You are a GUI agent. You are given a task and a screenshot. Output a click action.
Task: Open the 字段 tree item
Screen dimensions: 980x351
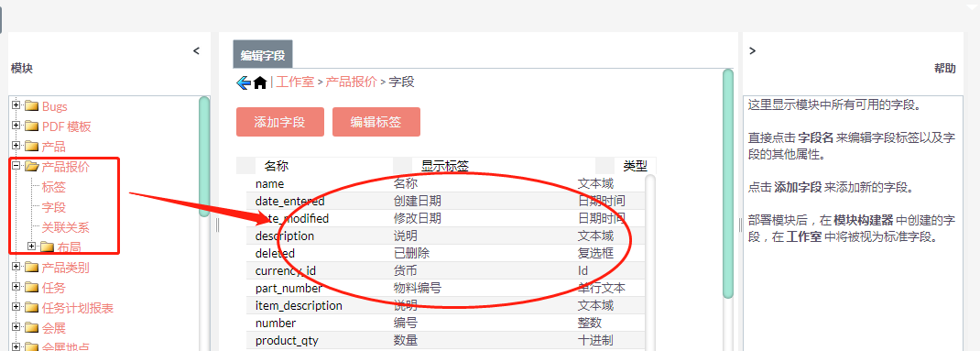pyautogui.click(x=54, y=207)
